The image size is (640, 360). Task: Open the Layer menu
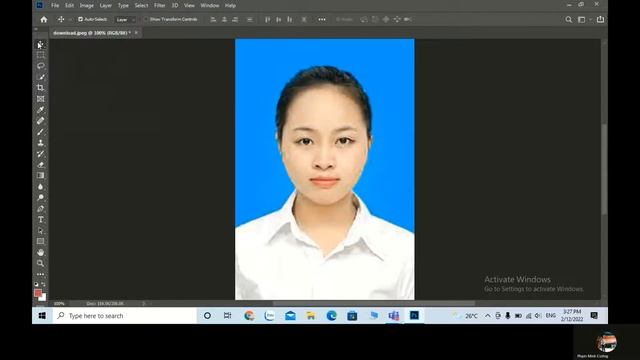106,5
